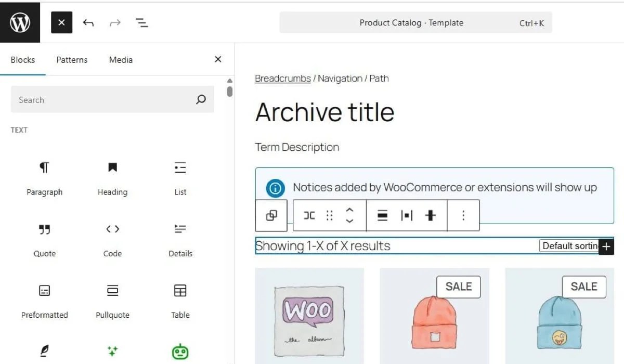The width and height of the screenshot is (624, 364).
Task: Insert a Quote block
Action: coord(44,229)
